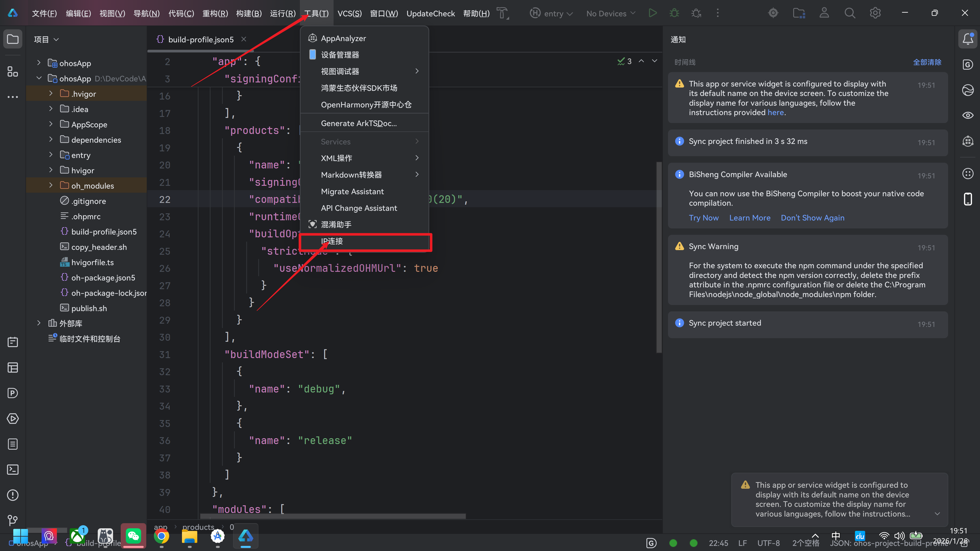Close the build-profile.json5 editor tab

[x=244, y=39]
